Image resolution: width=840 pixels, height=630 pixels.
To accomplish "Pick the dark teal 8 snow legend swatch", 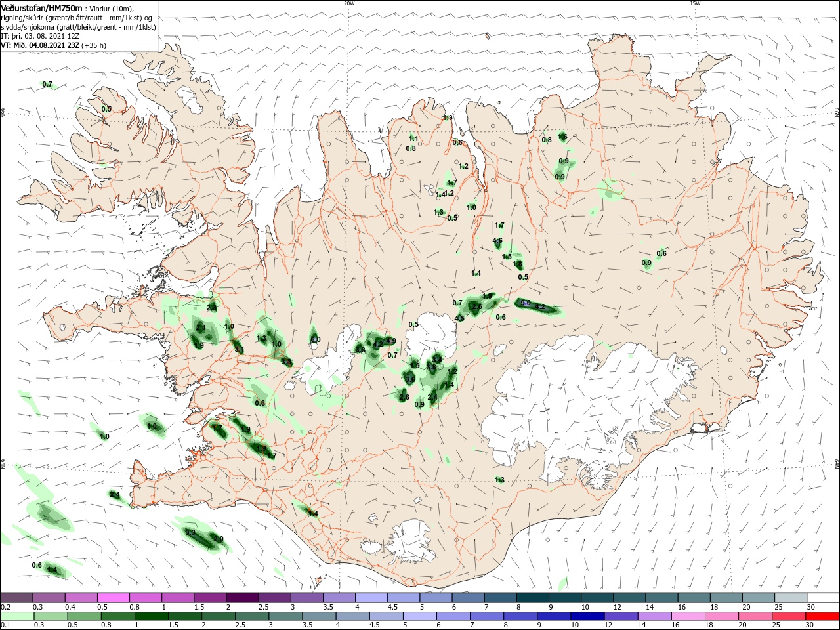I will pyautogui.click(x=533, y=598).
